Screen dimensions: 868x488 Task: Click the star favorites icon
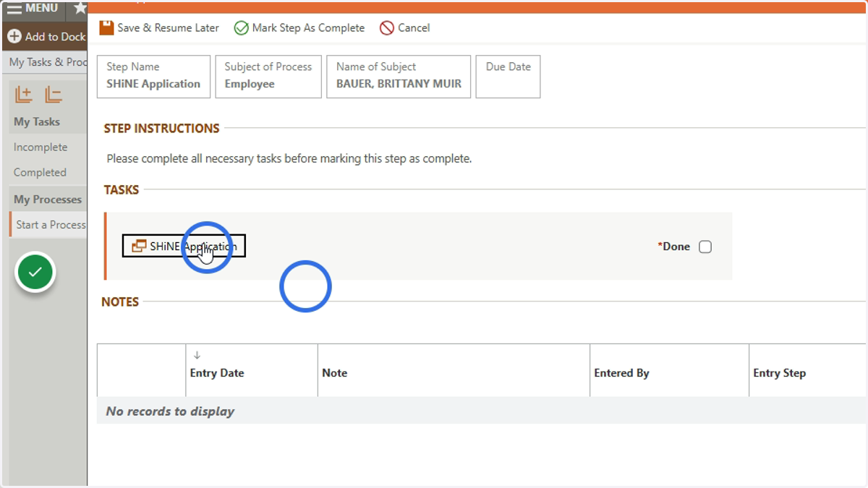pyautogui.click(x=80, y=9)
